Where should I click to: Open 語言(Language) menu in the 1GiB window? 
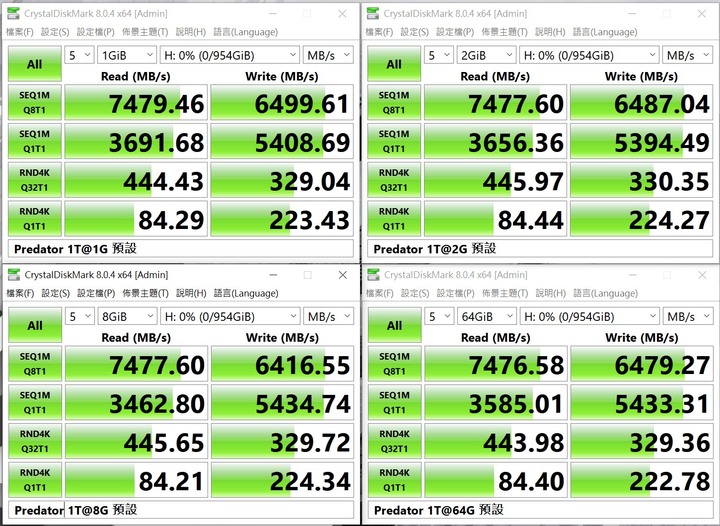tap(246, 32)
